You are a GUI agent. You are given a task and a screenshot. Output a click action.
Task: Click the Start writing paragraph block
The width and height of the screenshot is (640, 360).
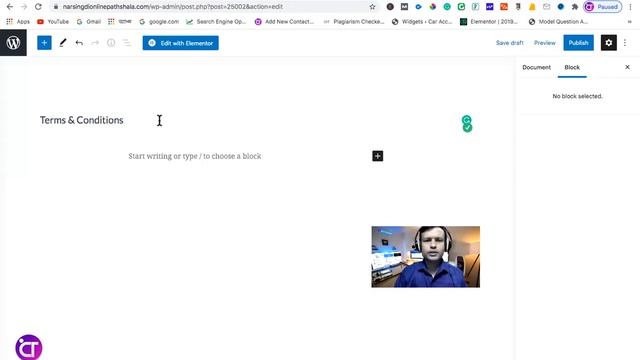pos(195,156)
